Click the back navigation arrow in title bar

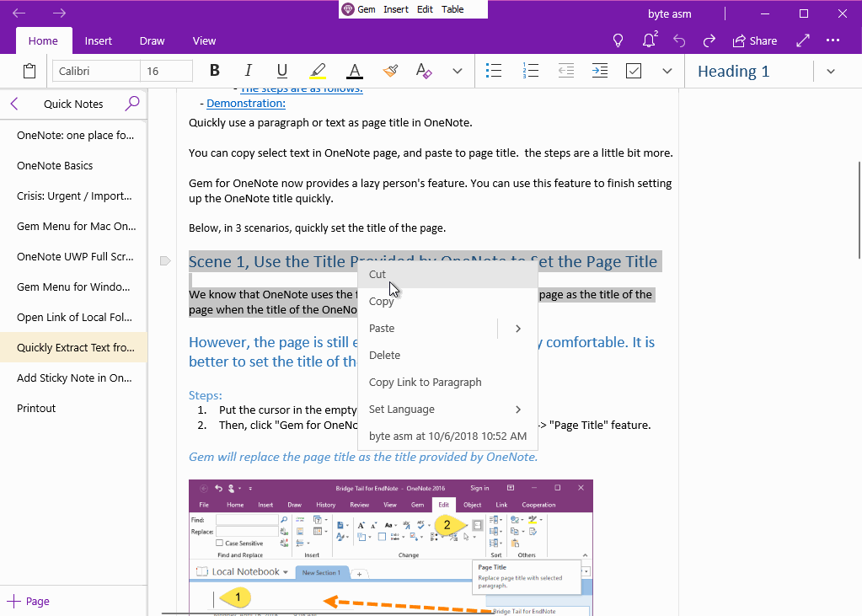pos(19,13)
